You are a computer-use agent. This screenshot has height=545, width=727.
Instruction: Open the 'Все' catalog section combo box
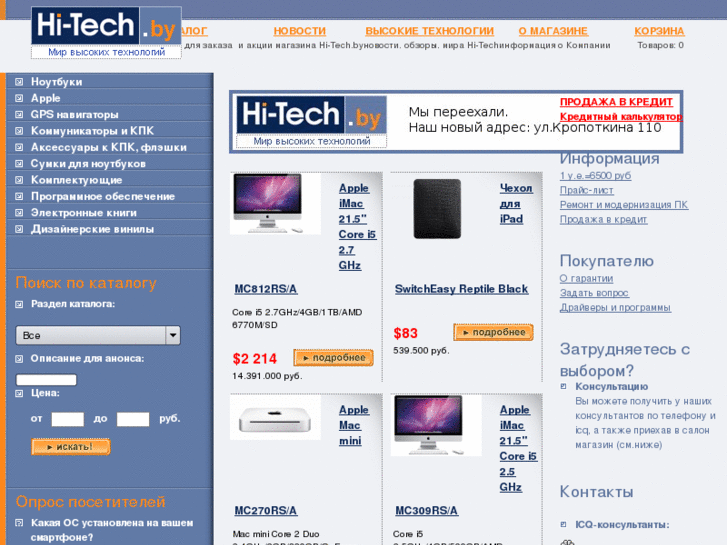(x=98, y=335)
